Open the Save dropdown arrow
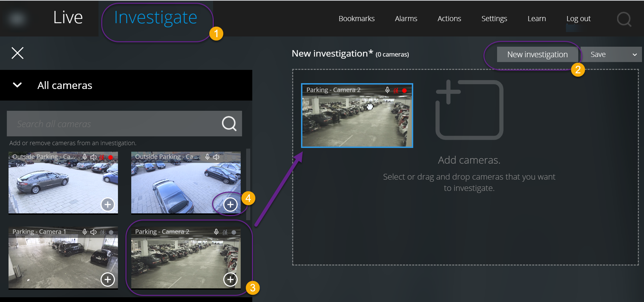 (x=634, y=55)
